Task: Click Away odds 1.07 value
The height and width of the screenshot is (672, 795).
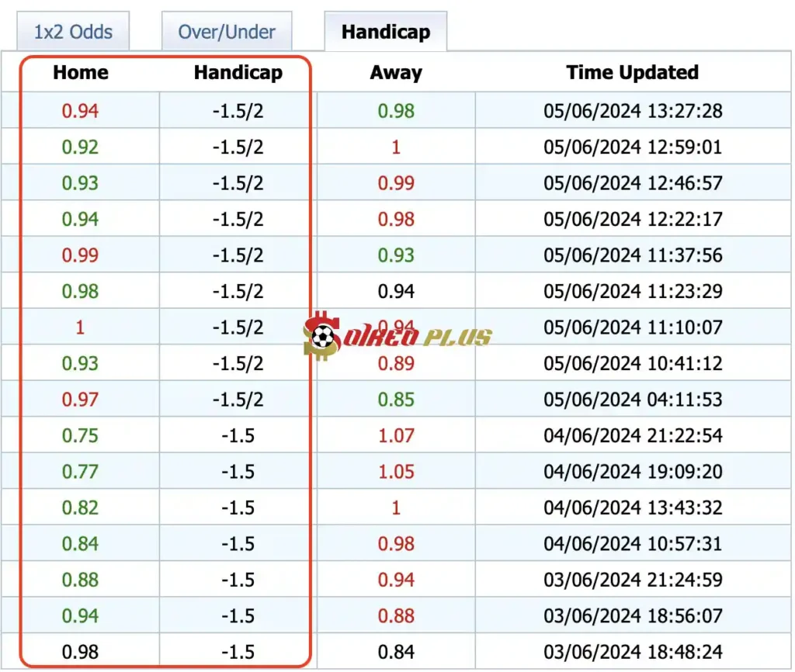Action: point(396,436)
